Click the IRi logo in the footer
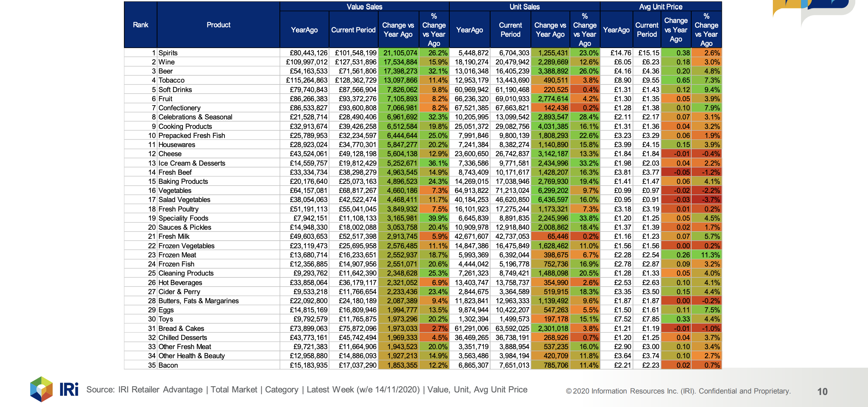The image size is (868, 407). pyautogui.click(x=54, y=389)
